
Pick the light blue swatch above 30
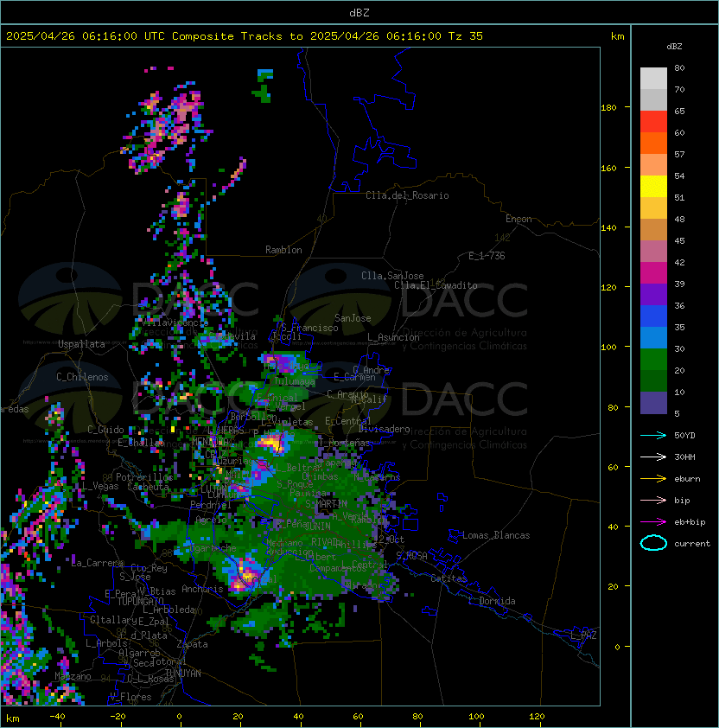pyautogui.click(x=653, y=337)
